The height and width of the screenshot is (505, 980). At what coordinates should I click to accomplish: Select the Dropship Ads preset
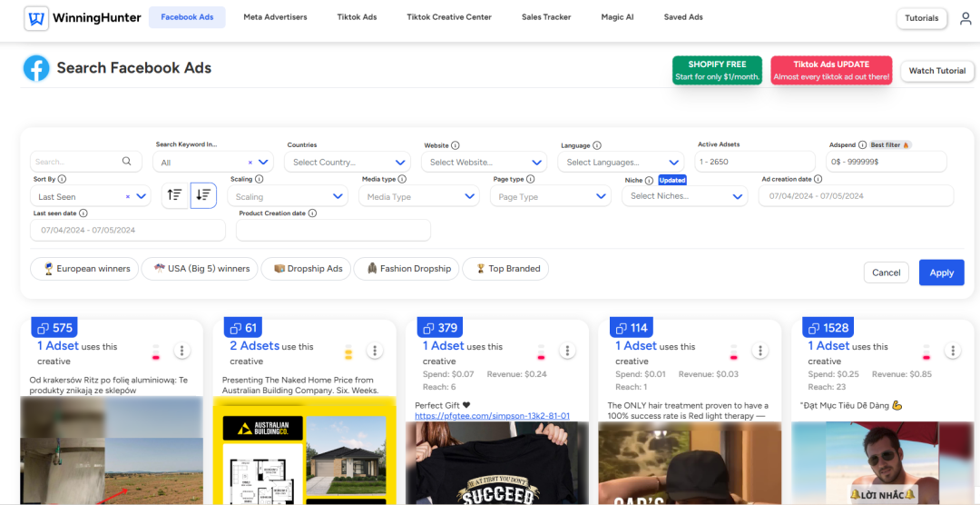click(307, 269)
